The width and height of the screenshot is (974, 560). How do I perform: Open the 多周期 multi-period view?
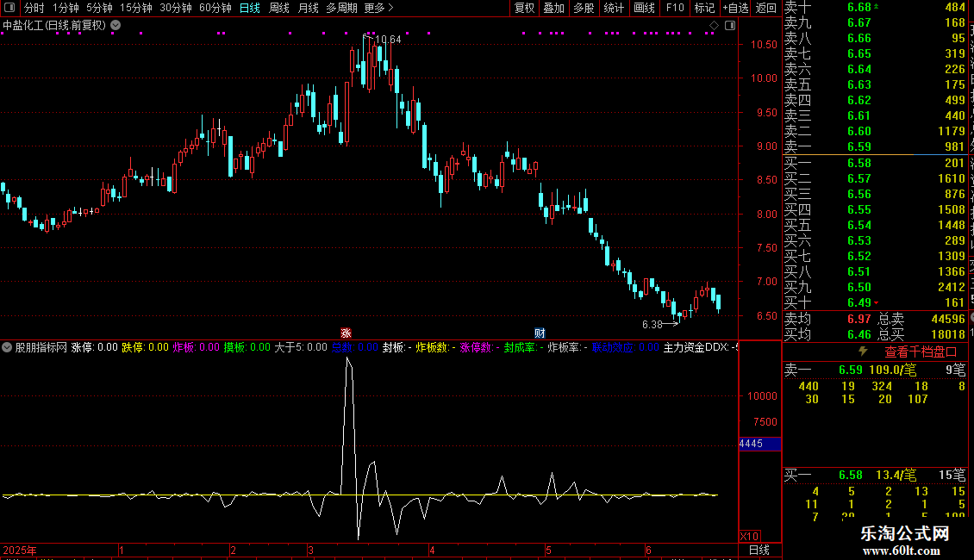click(341, 8)
